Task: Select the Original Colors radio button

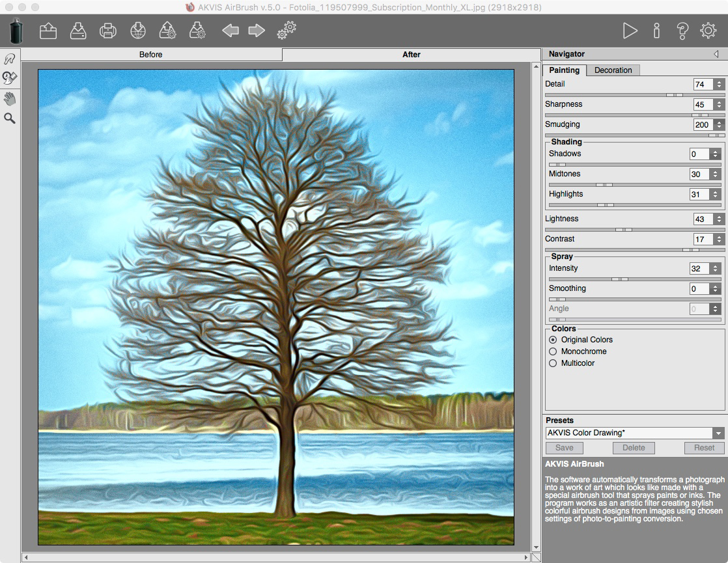Action: pyautogui.click(x=553, y=340)
